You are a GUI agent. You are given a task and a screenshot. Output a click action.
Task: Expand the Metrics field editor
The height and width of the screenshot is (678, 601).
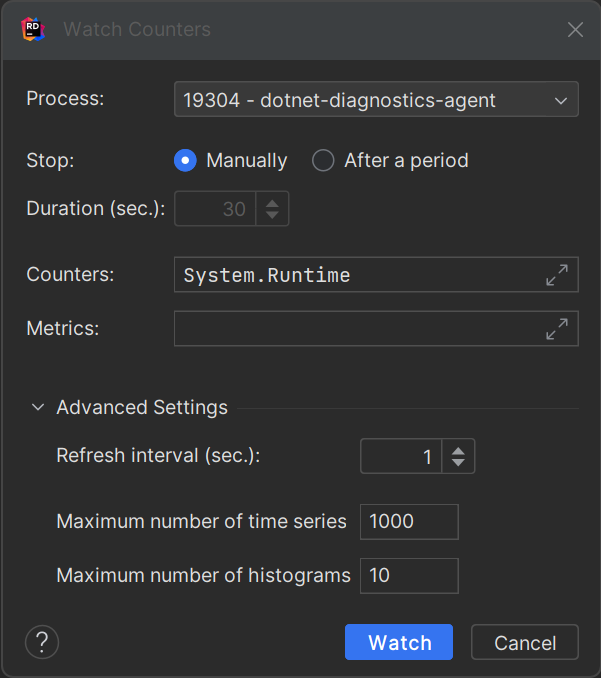(556, 329)
